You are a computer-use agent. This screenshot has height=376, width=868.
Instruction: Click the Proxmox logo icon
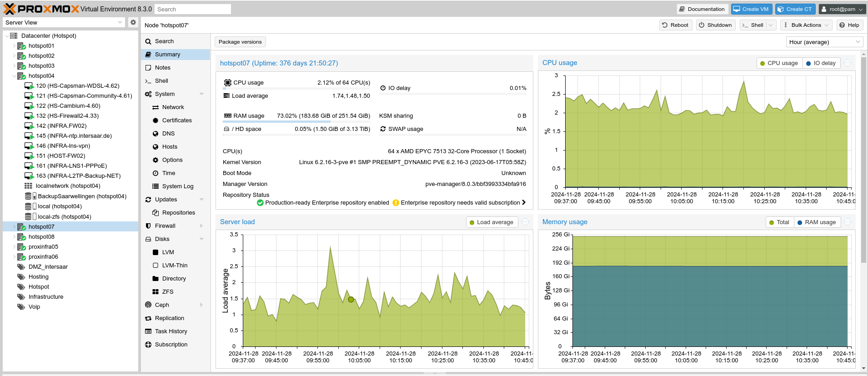10,9
